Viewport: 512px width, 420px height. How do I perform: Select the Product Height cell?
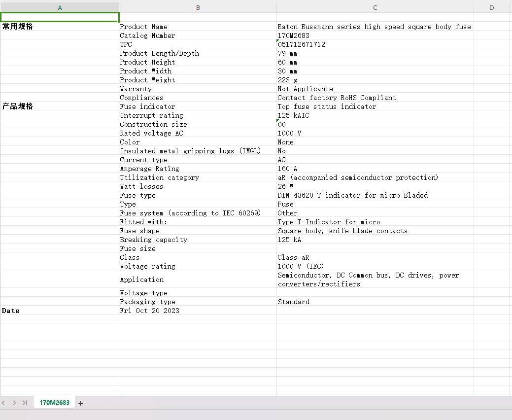(198, 62)
